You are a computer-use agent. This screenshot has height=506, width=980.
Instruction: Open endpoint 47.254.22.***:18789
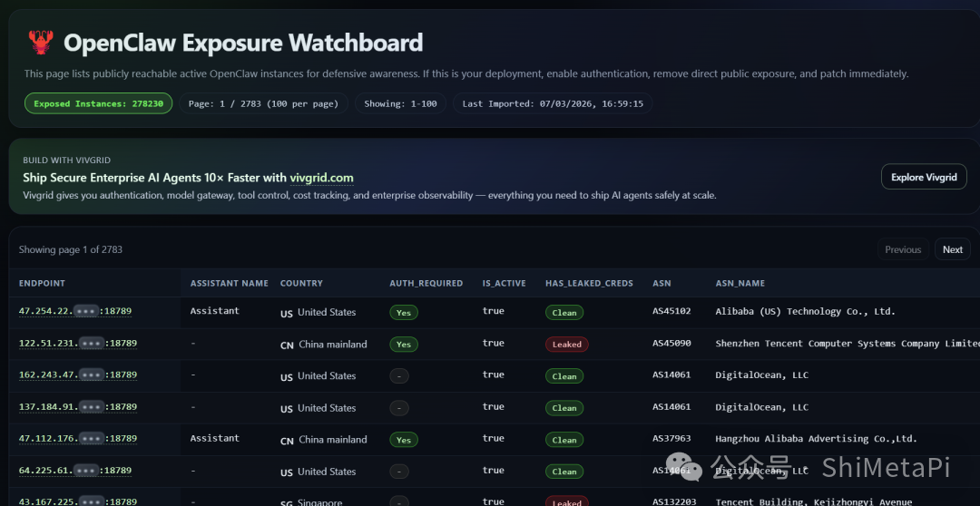click(75, 311)
